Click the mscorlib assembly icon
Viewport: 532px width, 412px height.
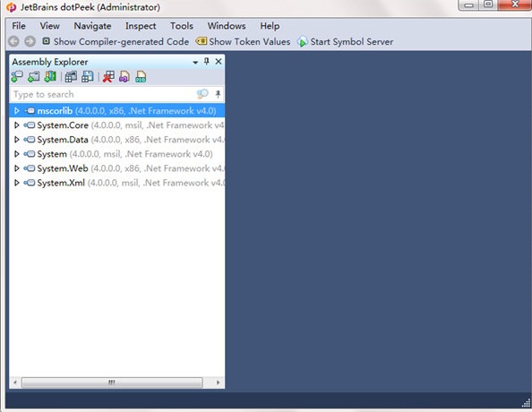(x=30, y=111)
